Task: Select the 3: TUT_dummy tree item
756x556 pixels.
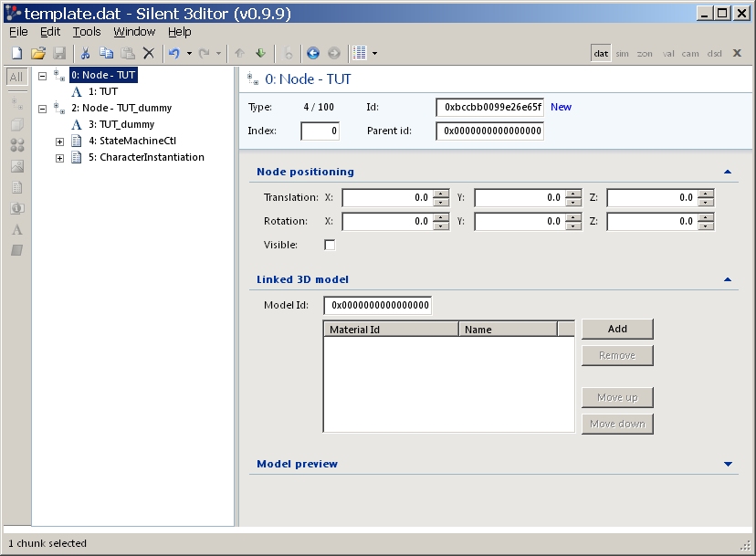Action: pos(121,124)
